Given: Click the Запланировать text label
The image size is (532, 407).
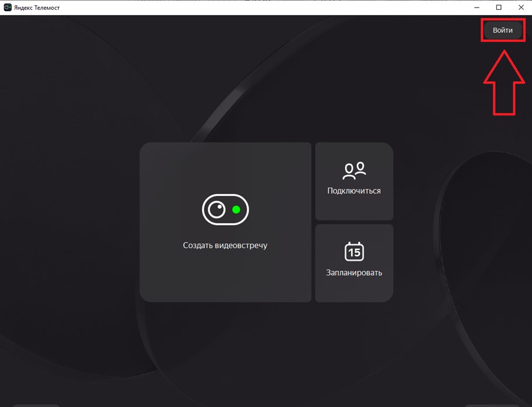Looking at the screenshot, I should 354,272.
